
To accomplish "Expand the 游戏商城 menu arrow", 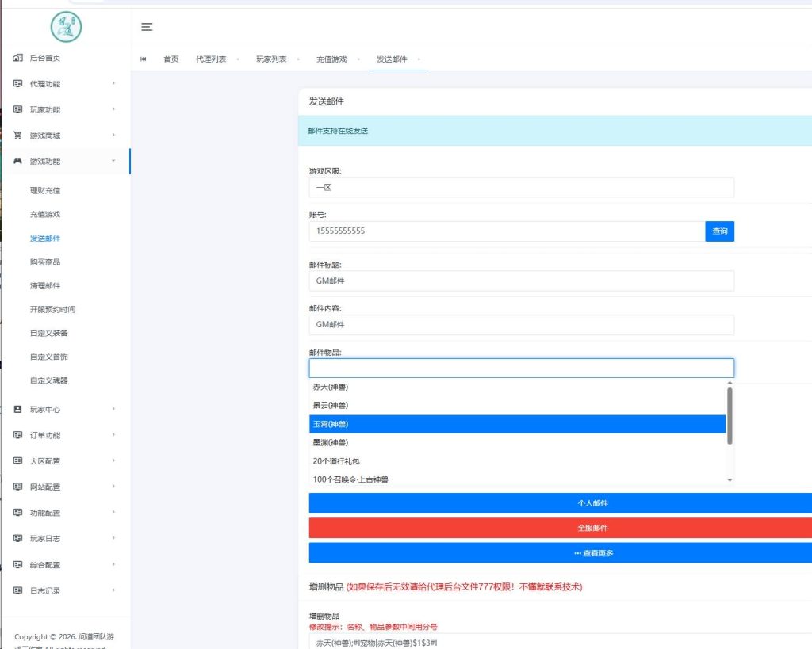I will point(113,135).
